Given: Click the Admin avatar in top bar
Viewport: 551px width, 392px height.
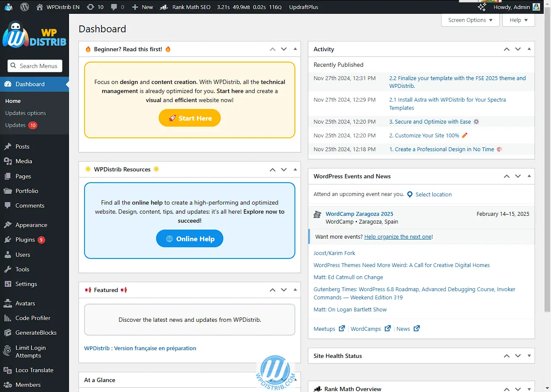Looking at the screenshot, I should click(536, 7).
